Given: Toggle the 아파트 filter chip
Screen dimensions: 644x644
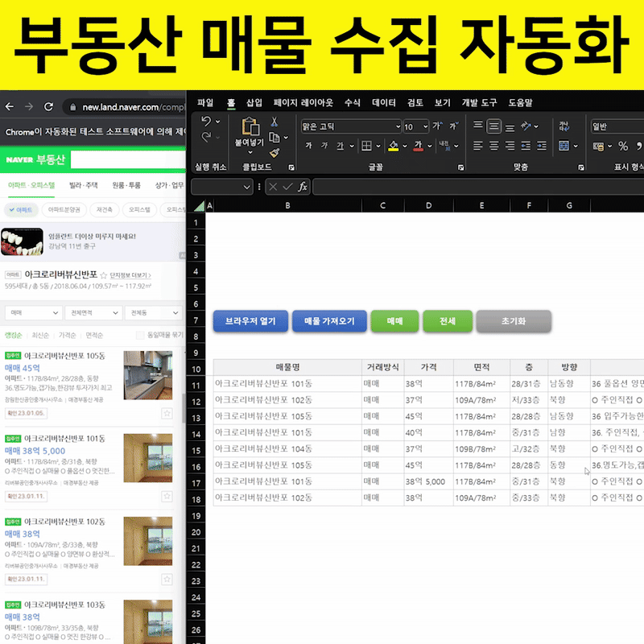Looking at the screenshot, I should pyautogui.click(x=20, y=209).
